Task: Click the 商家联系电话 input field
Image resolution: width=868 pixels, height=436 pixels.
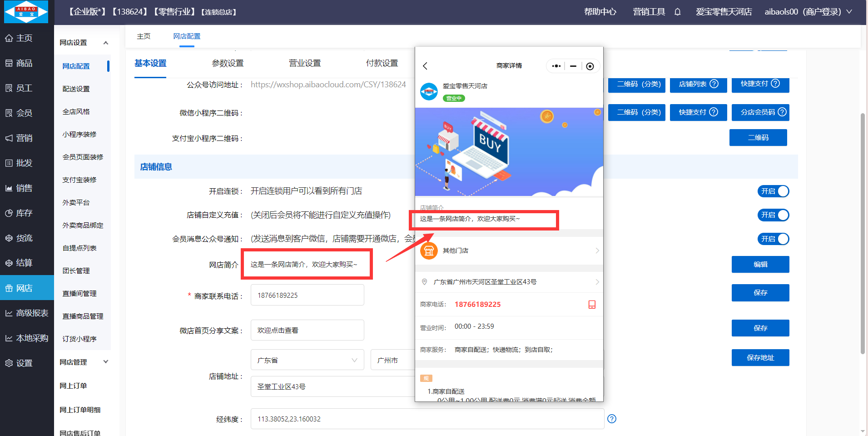Action: [307, 296]
